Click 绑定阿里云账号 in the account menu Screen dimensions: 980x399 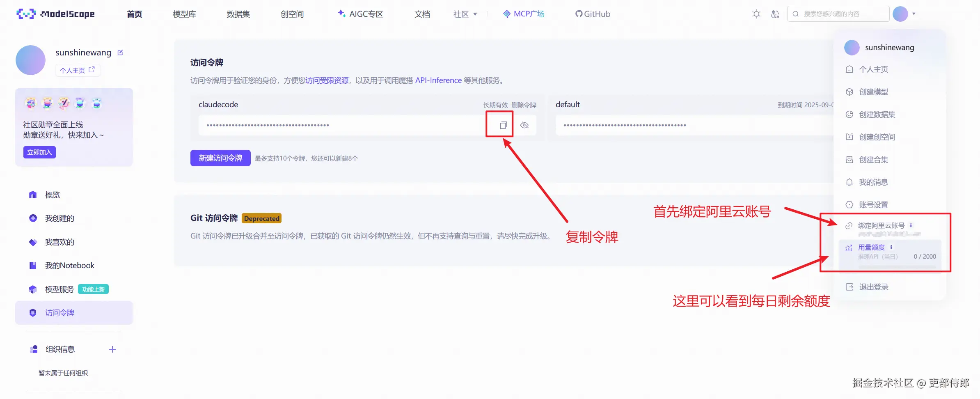click(881, 225)
